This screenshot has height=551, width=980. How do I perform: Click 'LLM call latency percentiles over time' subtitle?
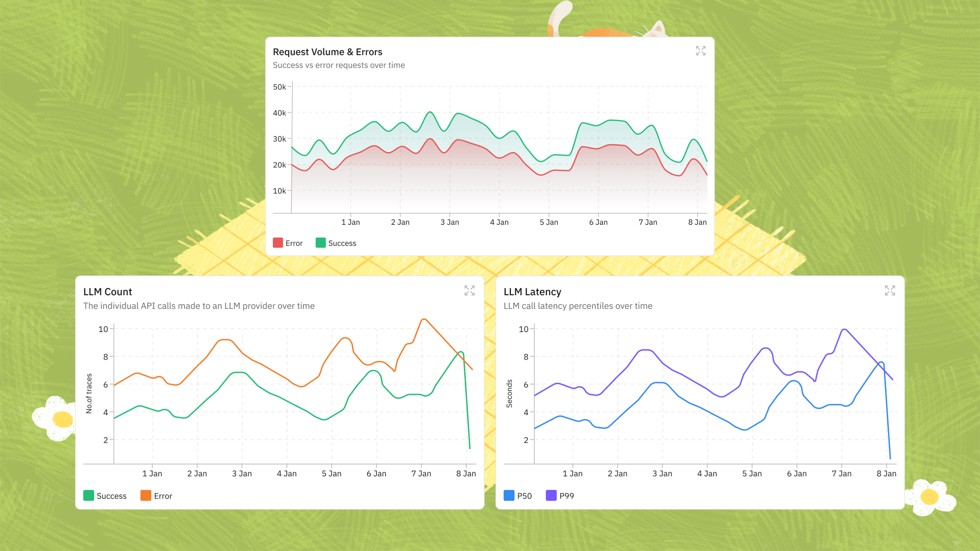coord(578,306)
